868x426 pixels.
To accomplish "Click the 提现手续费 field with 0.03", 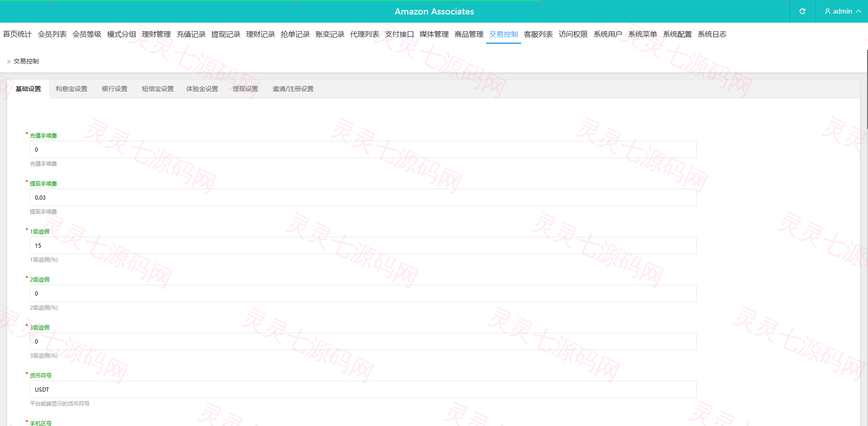I will (x=363, y=197).
